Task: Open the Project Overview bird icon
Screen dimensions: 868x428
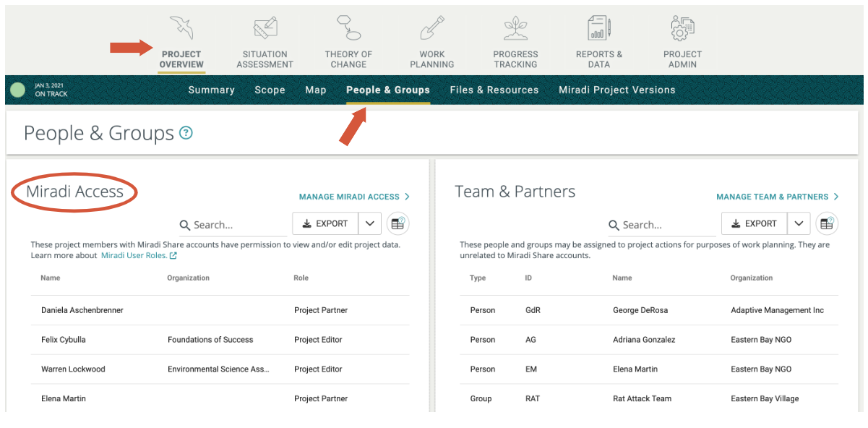Action: click(181, 29)
